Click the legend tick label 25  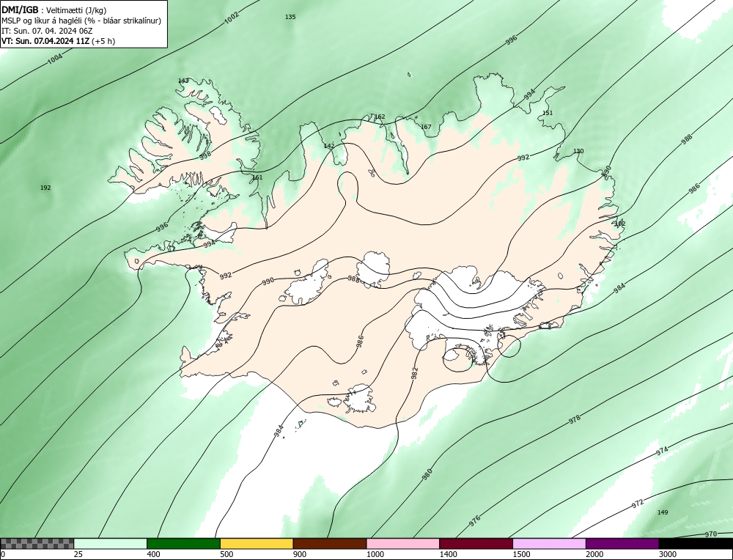click(78, 554)
